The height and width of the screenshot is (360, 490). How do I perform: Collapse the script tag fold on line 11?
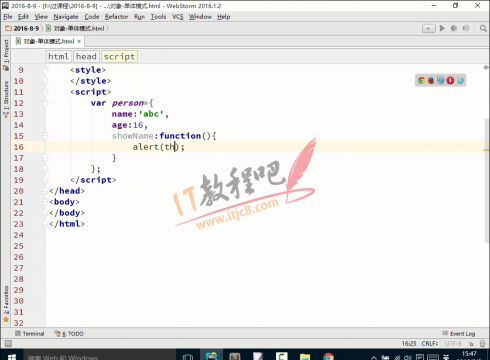(x=45, y=92)
